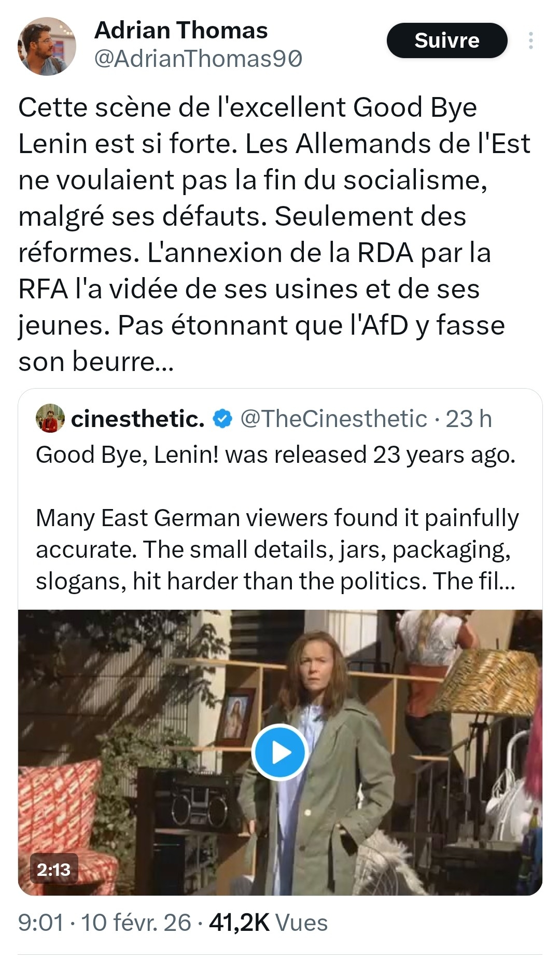Click the cinesthetic. account name
The height and width of the screenshot is (962, 560).
[x=138, y=419]
